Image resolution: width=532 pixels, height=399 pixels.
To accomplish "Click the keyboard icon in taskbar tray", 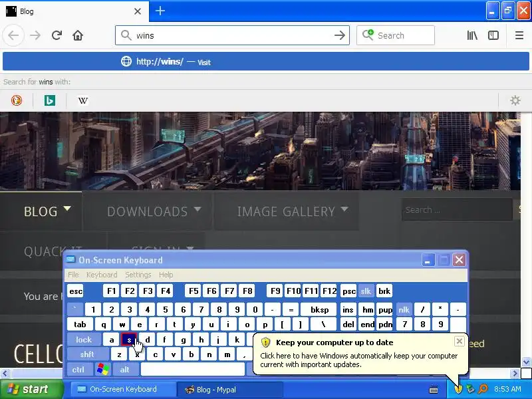I will (434, 390).
